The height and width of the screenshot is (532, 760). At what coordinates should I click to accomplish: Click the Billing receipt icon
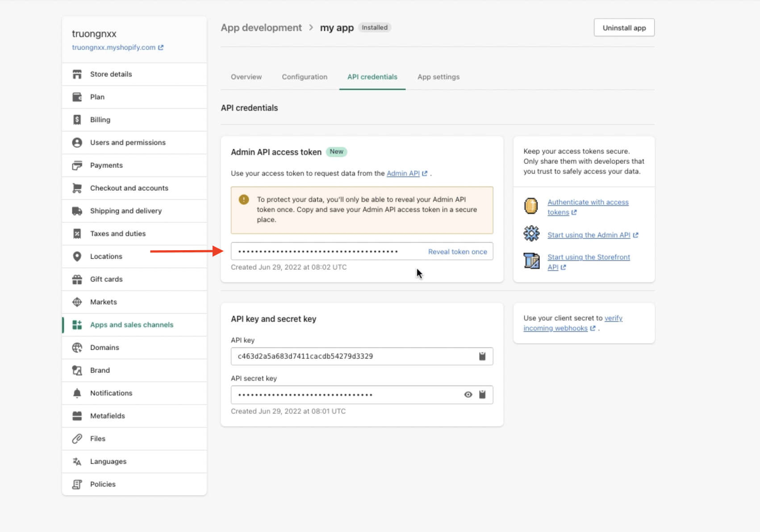[x=77, y=120]
